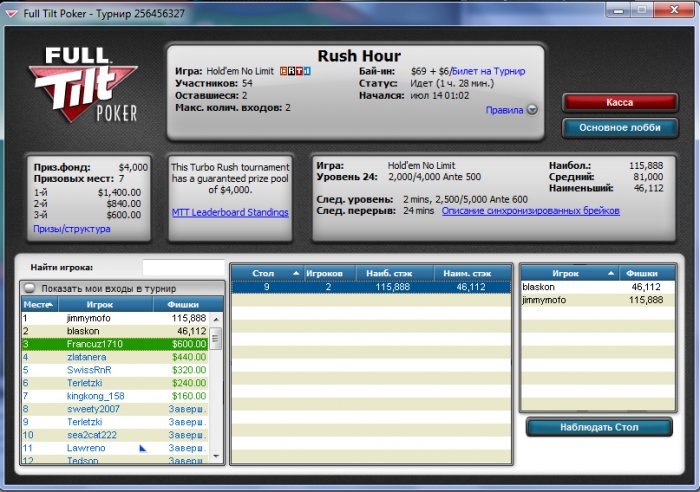Sort right panel by Игрок column header
700x492 pixels.
click(x=570, y=273)
